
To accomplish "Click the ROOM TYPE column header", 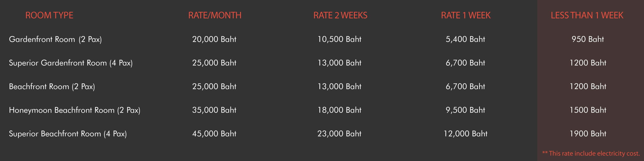I will [x=49, y=15].
